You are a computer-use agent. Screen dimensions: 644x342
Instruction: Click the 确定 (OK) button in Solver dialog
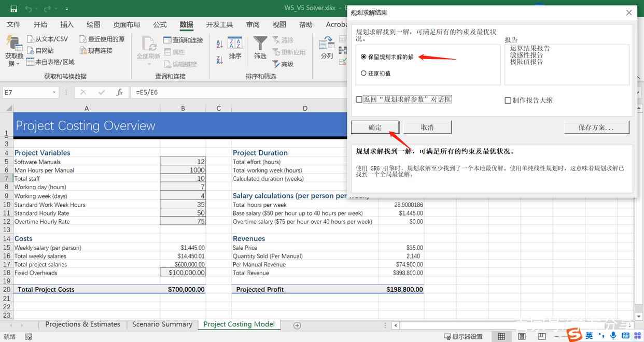pos(375,127)
